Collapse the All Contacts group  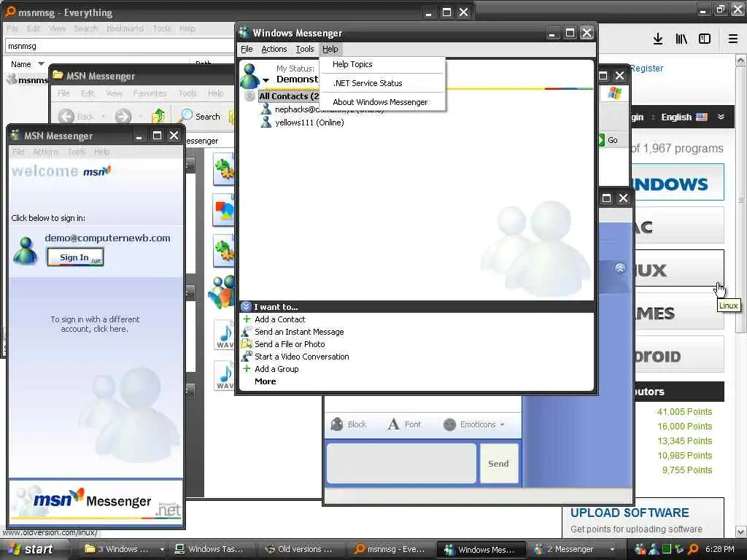[249, 97]
